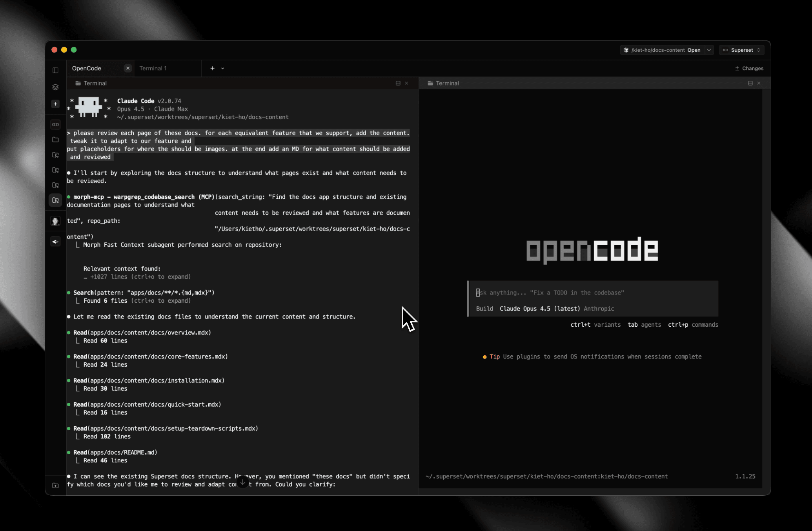
Task: Toggle the sidebar panel icon
Action: pos(55,70)
